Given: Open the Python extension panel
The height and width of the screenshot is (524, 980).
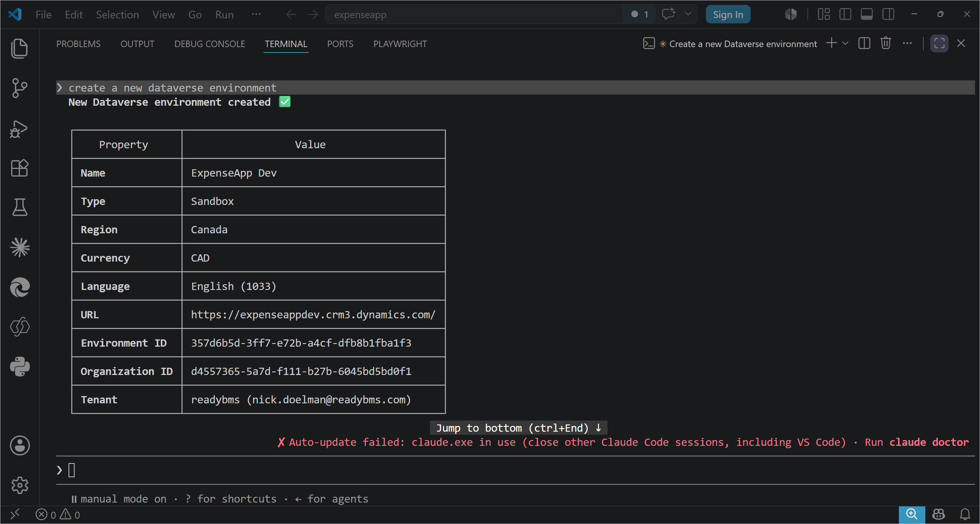Looking at the screenshot, I should 20,367.
